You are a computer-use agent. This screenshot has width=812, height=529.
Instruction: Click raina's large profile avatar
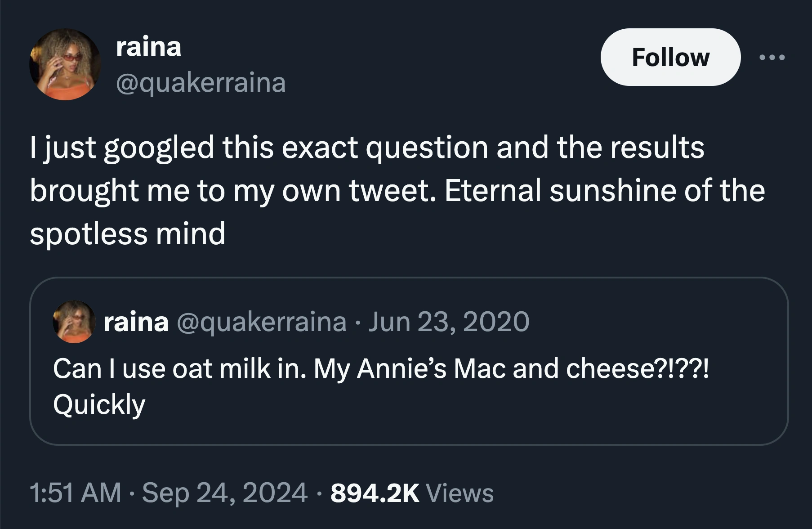[x=65, y=64]
